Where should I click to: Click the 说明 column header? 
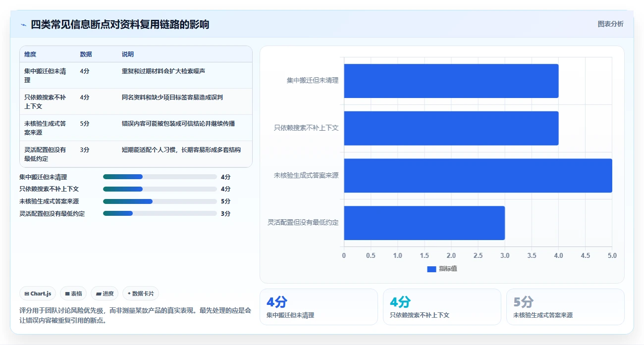click(128, 54)
